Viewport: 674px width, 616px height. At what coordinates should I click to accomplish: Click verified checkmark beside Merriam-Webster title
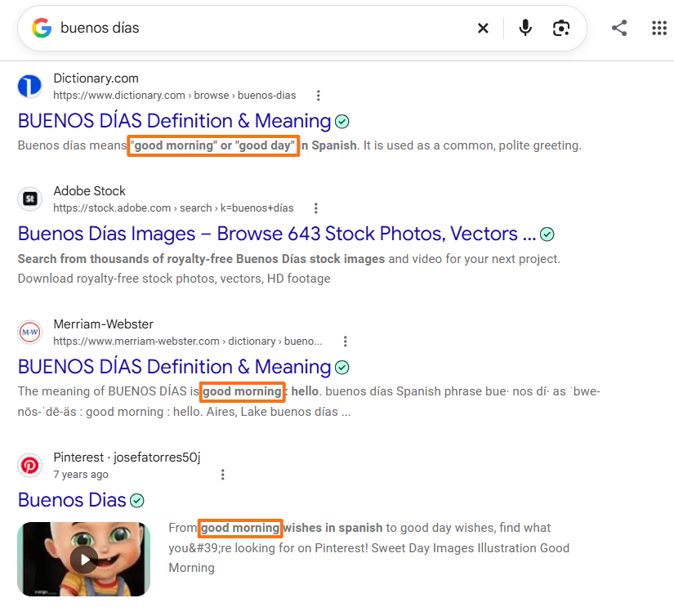(x=342, y=368)
